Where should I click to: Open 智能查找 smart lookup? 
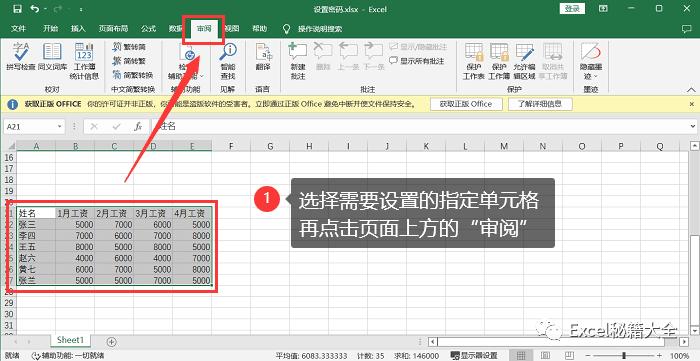click(228, 62)
